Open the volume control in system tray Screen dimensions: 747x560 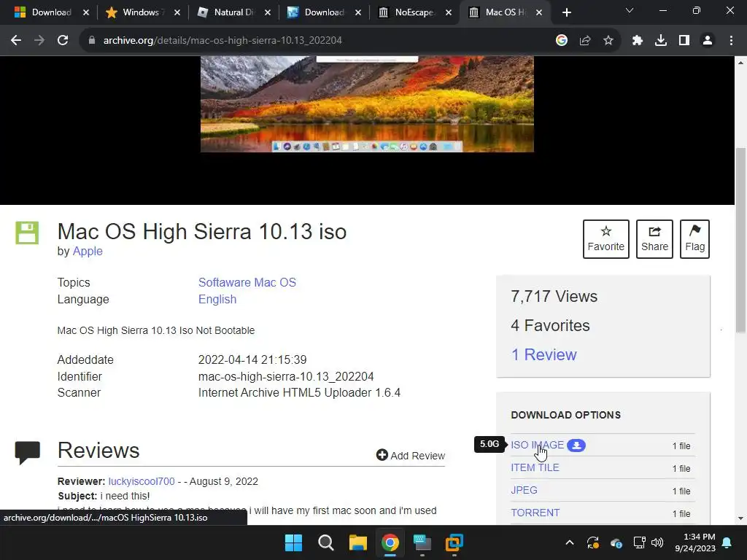[657, 542]
